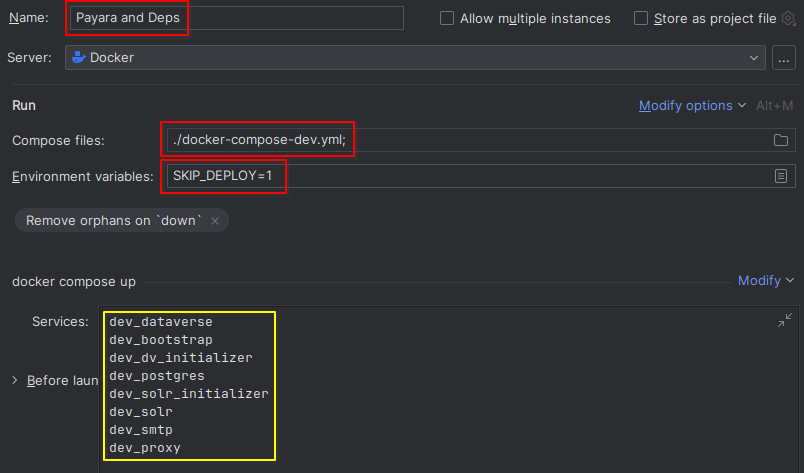The height and width of the screenshot is (473, 804).
Task: Click the folder icon for Compose files
Action: [781, 141]
